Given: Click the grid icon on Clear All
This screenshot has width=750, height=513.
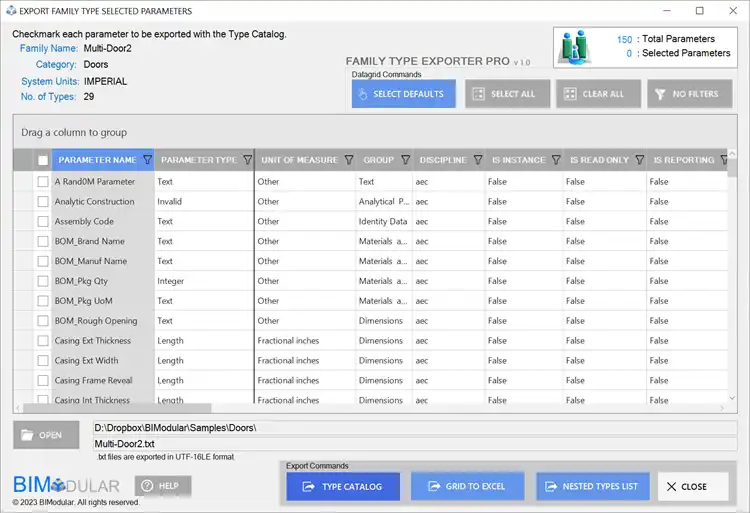Looking at the screenshot, I should click(x=570, y=94).
